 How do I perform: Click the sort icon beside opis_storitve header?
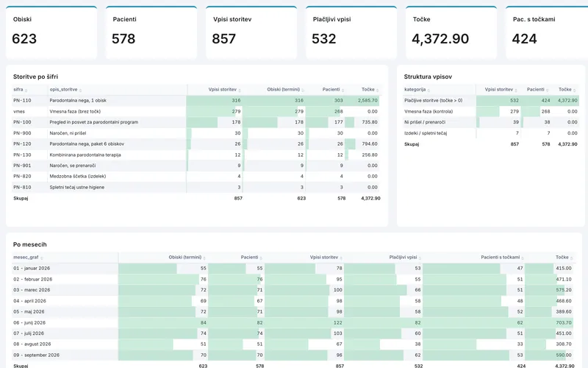pyautogui.click(x=81, y=91)
